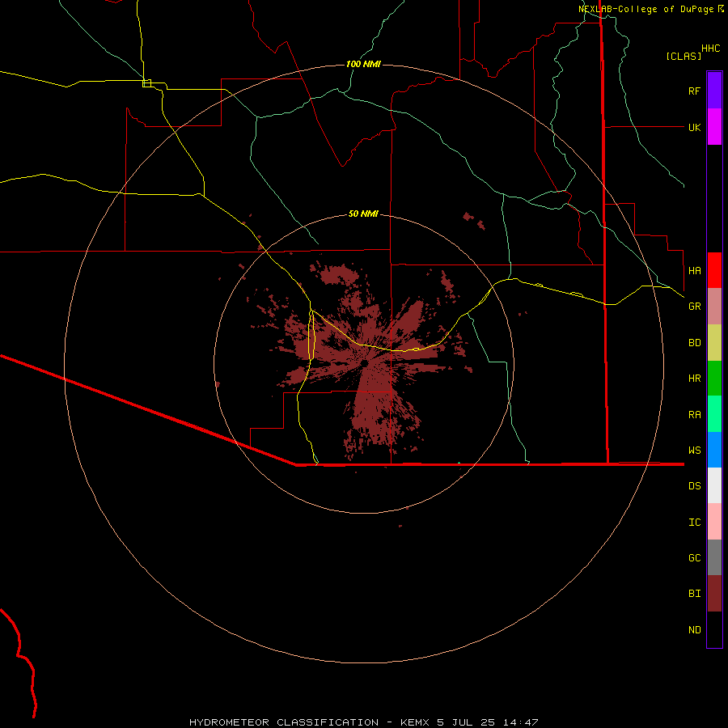The height and width of the screenshot is (728, 728).
Task: Click the BI dark red legend swatch
Action: [x=714, y=594]
